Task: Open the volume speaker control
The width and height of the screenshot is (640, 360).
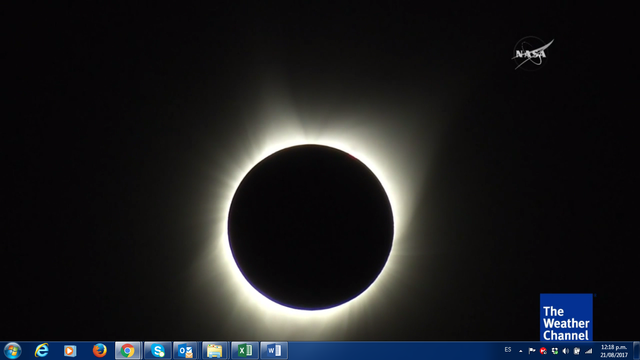Action: 566,351
